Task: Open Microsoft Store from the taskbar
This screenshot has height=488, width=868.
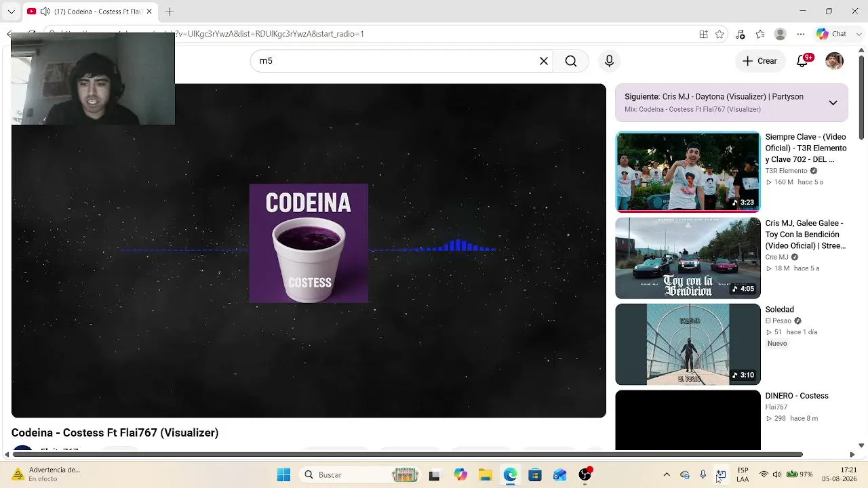Action: [x=535, y=474]
